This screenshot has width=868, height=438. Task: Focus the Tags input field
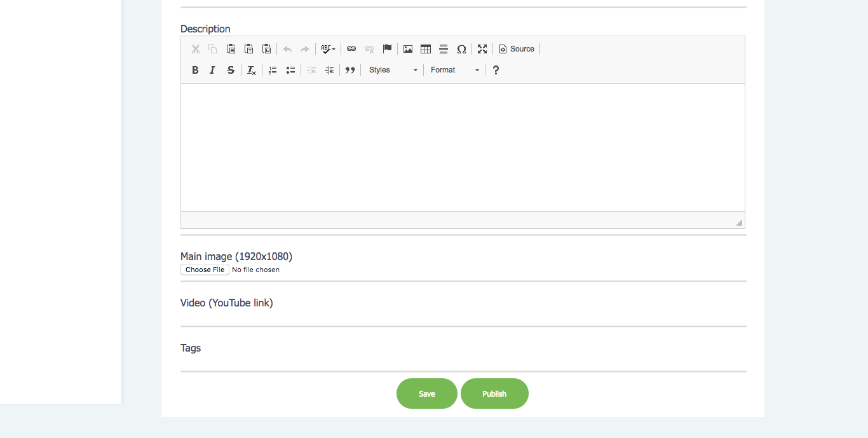click(463, 362)
